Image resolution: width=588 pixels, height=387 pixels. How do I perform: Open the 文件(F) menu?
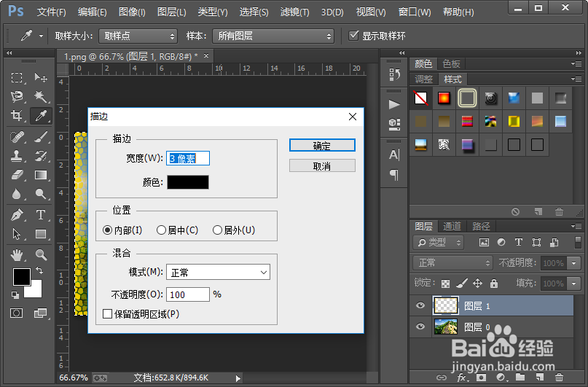(52, 12)
